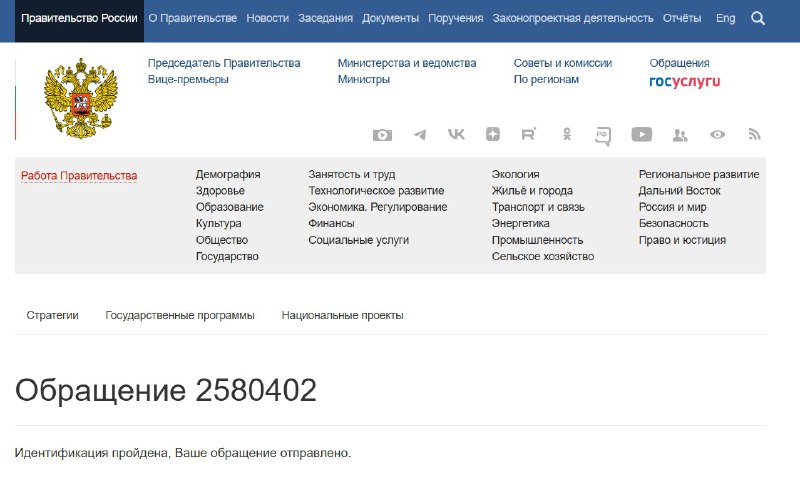This screenshot has width=800, height=496.
Task: Click the two-people community icon
Action: tap(680, 135)
